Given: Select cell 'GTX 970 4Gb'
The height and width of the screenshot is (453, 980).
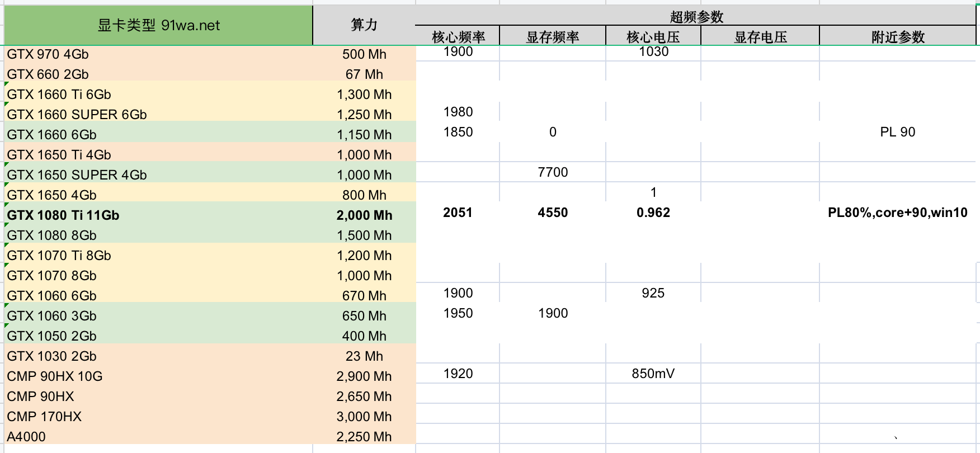Looking at the screenshot, I should tap(158, 54).
